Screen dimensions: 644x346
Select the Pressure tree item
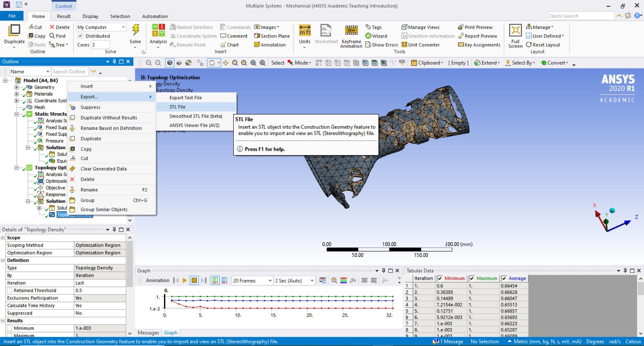click(54, 141)
